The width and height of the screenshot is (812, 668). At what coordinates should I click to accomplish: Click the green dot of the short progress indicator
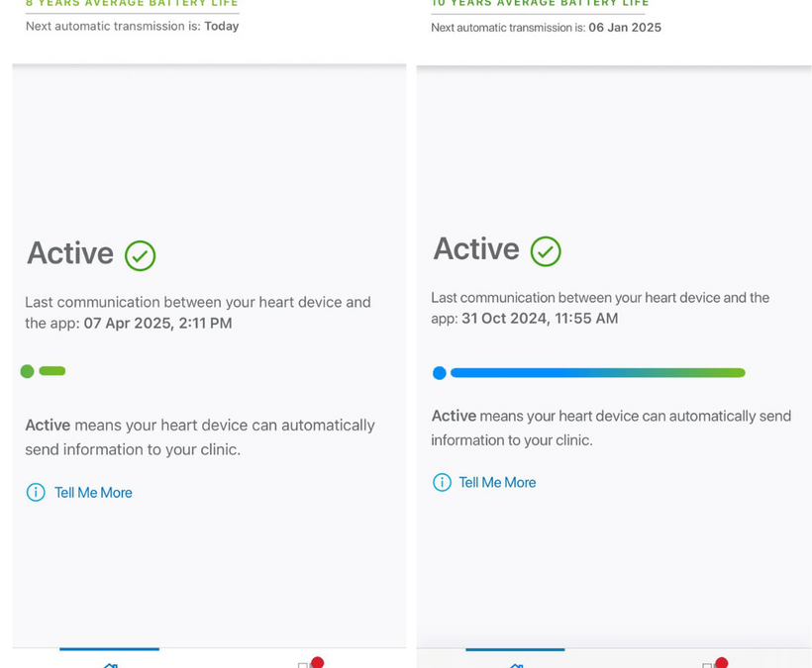pyautogui.click(x=27, y=371)
